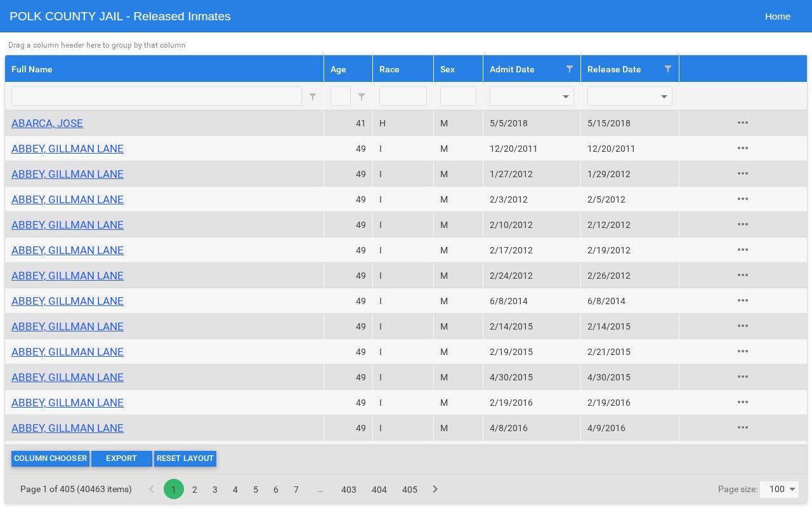The height and width of the screenshot is (508, 812).
Task: Click the pagination ellipsis
Action: (x=320, y=489)
